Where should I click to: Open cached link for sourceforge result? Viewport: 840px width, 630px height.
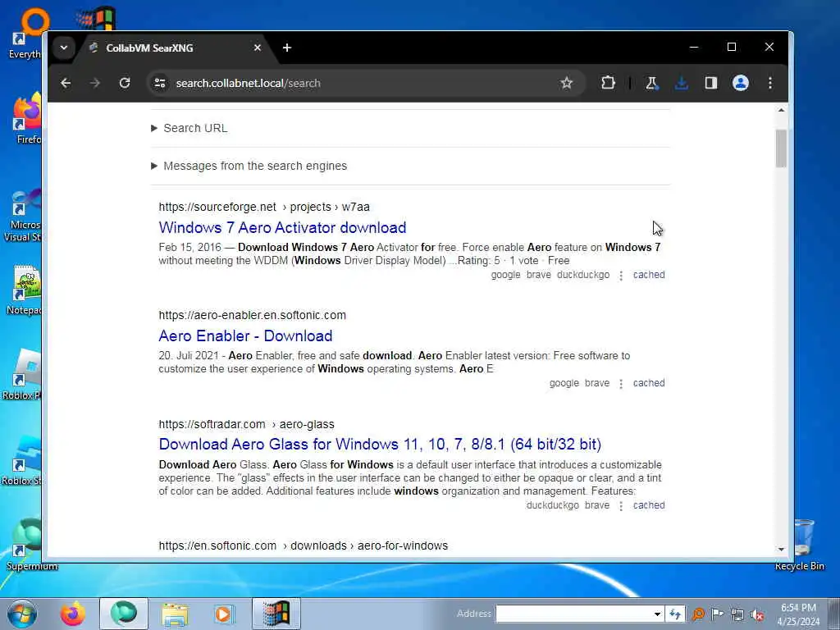click(x=649, y=275)
